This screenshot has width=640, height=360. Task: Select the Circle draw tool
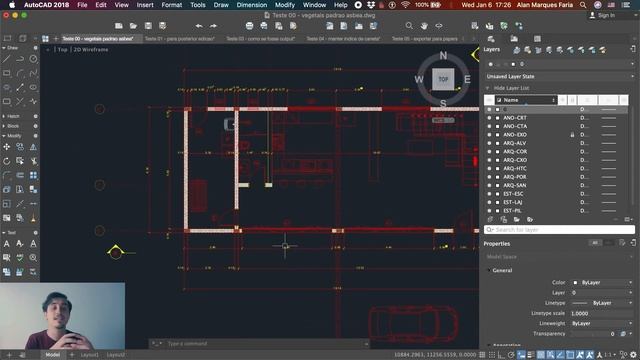33,59
